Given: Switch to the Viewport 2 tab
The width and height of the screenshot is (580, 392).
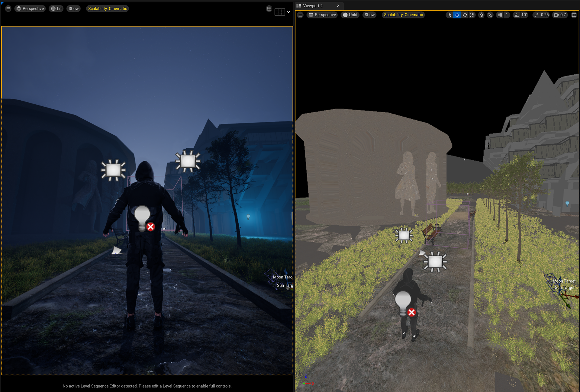Looking at the screenshot, I should coord(313,6).
